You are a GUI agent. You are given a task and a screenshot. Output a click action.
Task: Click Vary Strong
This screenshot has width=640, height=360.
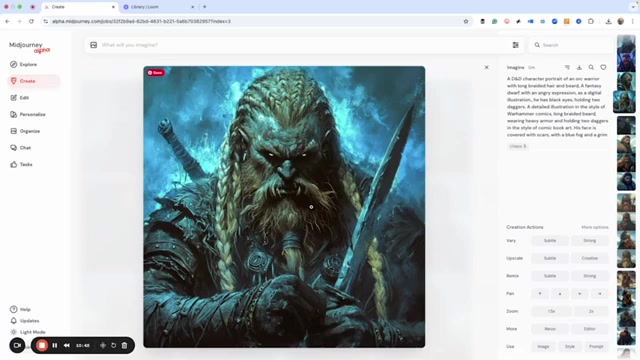coord(589,240)
